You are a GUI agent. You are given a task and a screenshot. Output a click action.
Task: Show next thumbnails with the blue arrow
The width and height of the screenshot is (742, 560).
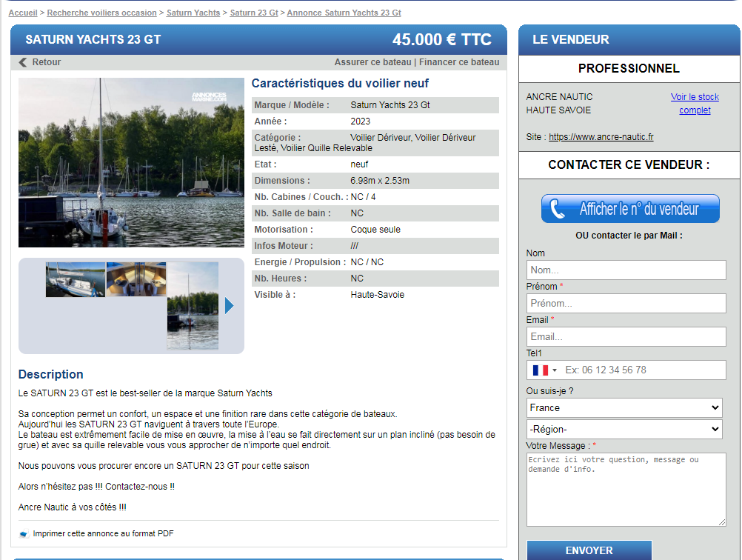point(229,306)
